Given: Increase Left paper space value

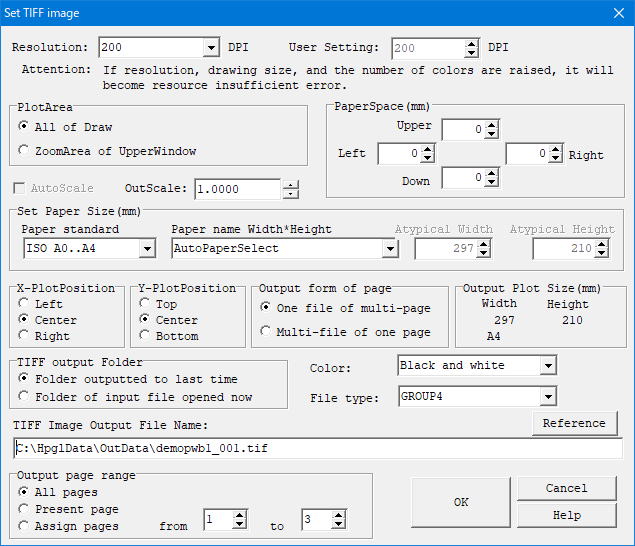Looking at the screenshot, I should [x=427, y=149].
